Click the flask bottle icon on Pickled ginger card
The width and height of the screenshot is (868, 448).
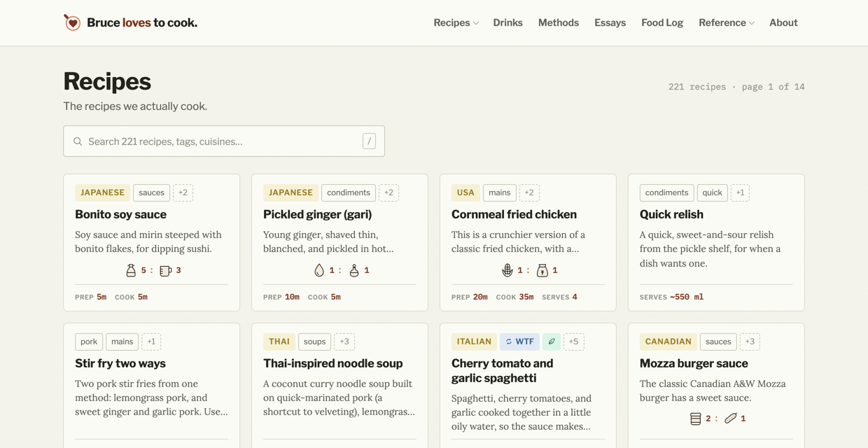click(x=354, y=270)
